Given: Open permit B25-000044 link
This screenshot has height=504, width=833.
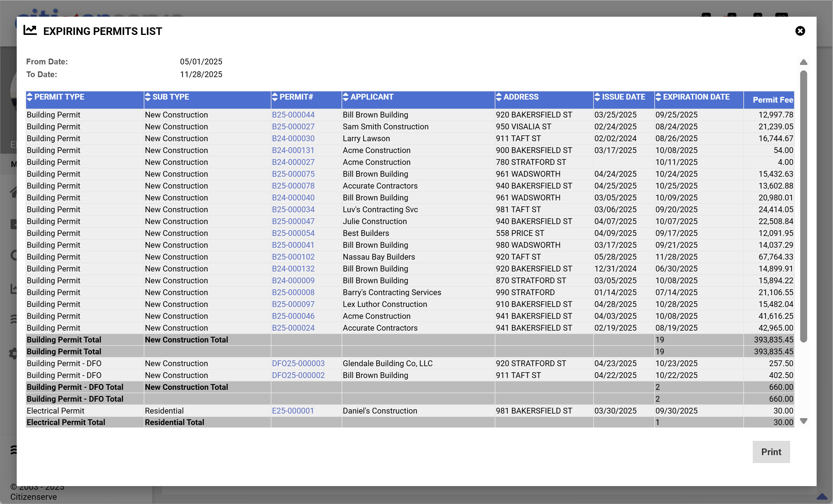Looking at the screenshot, I should point(293,115).
